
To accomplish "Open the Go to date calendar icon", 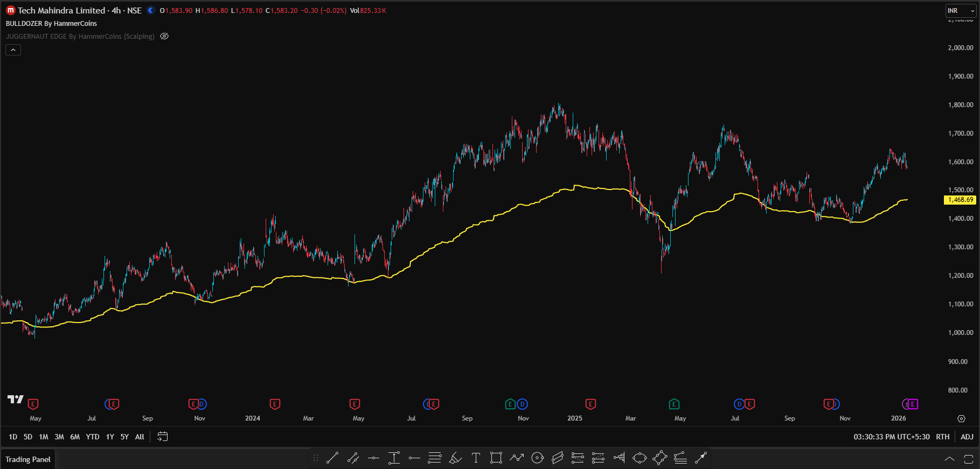I will pos(162,437).
